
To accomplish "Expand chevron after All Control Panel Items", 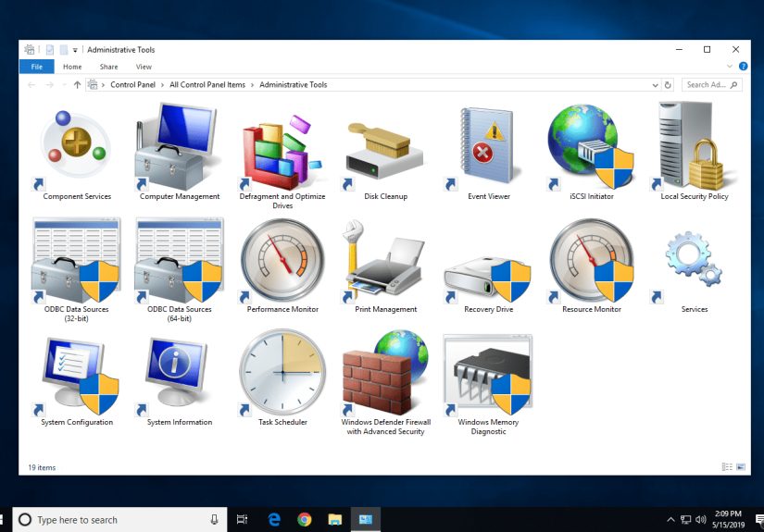I will (253, 85).
